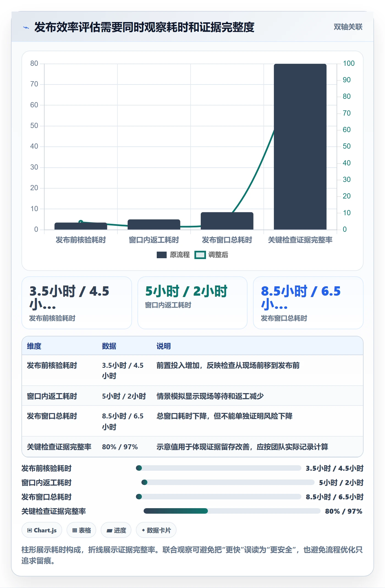Click the 关键检查证据完整率 table row label

tap(59, 447)
